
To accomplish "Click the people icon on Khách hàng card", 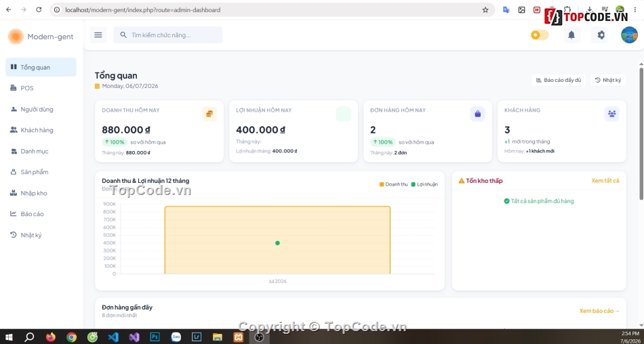I will 612,114.
